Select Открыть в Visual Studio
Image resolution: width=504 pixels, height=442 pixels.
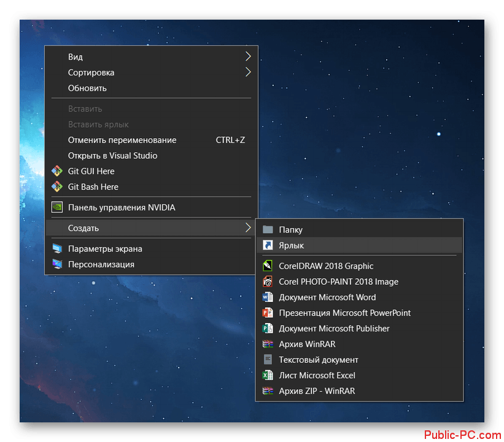151,155
